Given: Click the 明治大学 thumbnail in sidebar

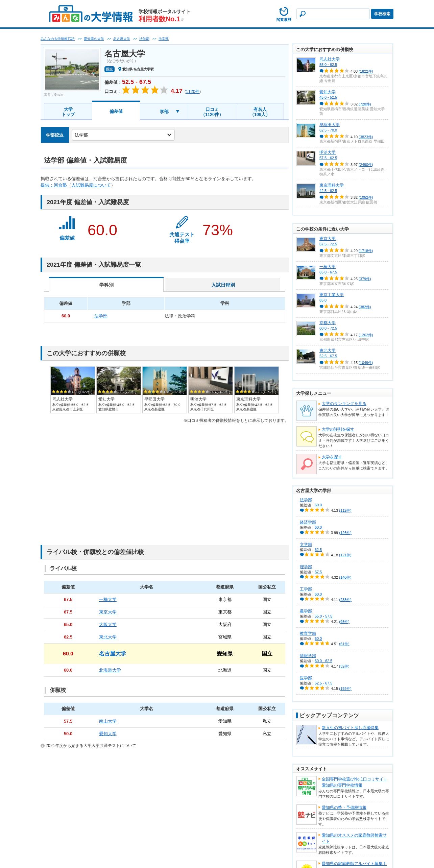Looking at the screenshot, I should (x=306, y=158).
